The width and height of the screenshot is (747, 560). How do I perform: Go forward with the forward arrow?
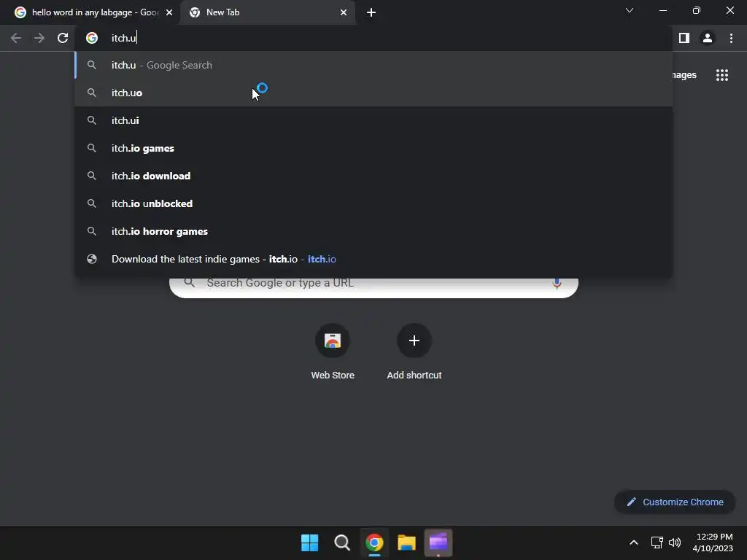pyautogui.click(x=39, y=38)
